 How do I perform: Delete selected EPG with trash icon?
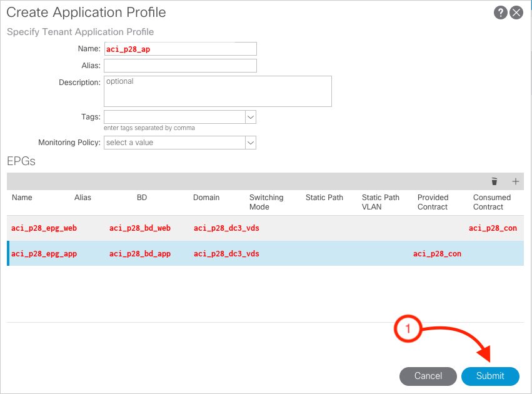tap(494, 181)
